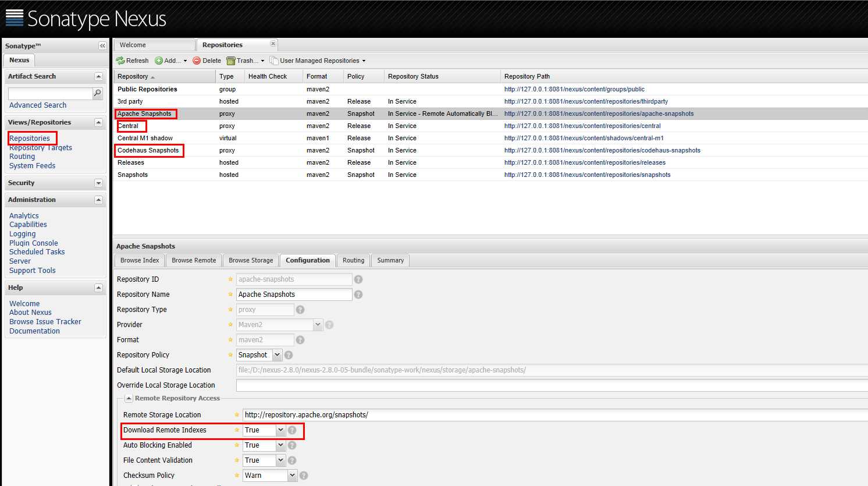Open the Documentation help link
The image size is (868, 486).
click(x=34, y=331)
